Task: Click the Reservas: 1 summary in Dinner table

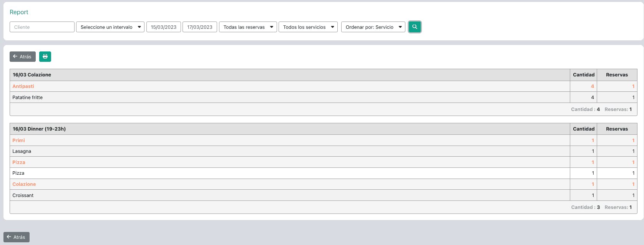Action: click(x=618, y=207)
